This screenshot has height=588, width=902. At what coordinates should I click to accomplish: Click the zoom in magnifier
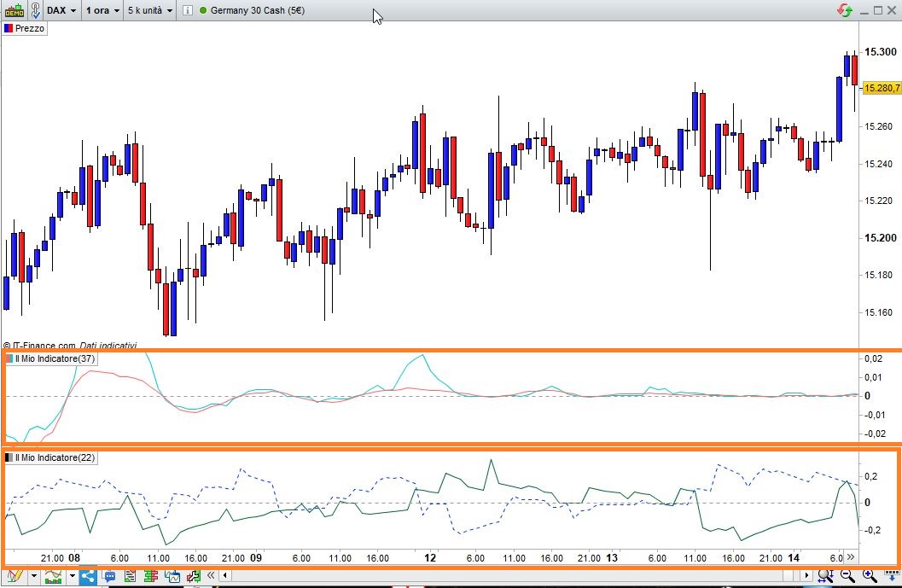(870, 575)
